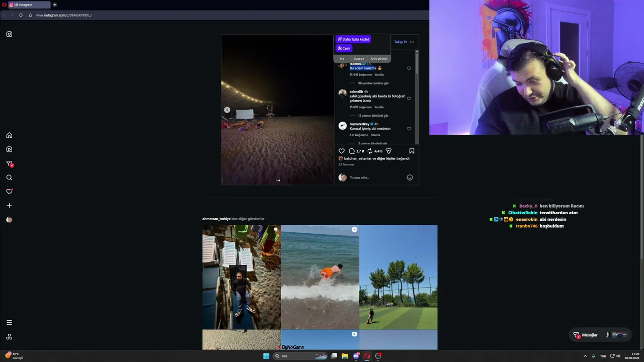
Task: Switch the TUR keyboard language indicator
Action: point(603,356)
